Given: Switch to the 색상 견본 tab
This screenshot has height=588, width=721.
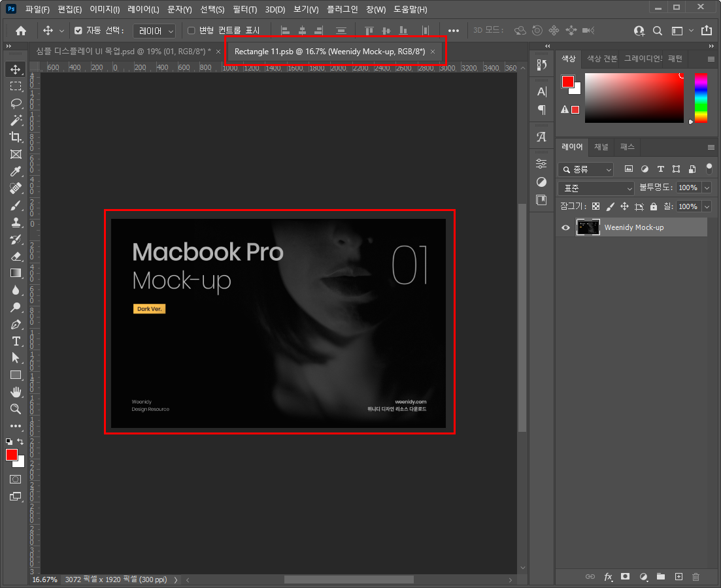Looking at the screenshot, I should click(x=602, y=58).
